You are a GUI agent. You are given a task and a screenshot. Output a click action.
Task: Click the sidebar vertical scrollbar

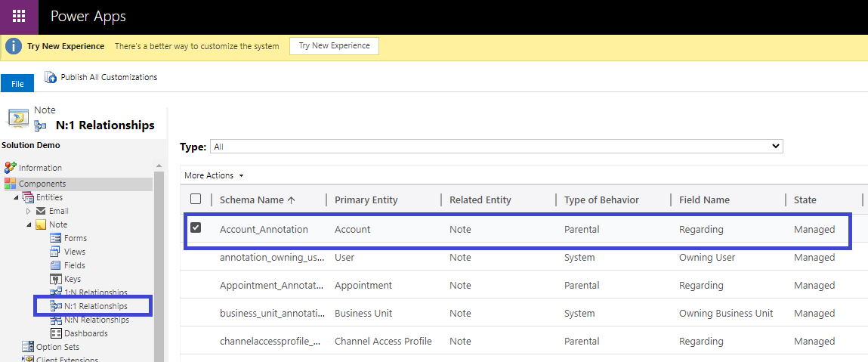point(159,266)
